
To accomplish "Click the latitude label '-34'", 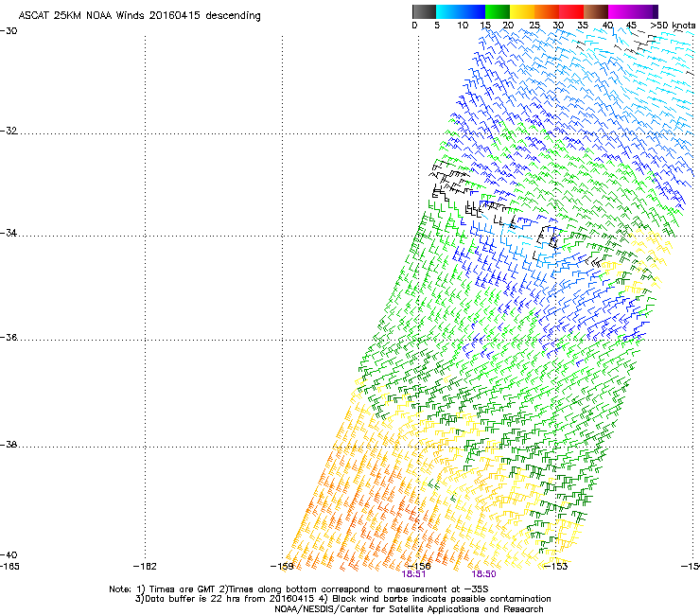I will (x=9, y=233).
